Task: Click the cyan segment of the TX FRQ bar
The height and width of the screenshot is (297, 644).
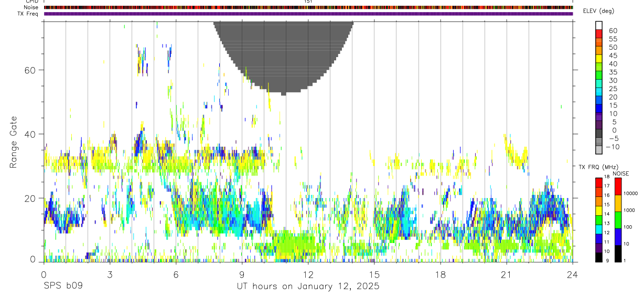Action: tap(599, 229)
